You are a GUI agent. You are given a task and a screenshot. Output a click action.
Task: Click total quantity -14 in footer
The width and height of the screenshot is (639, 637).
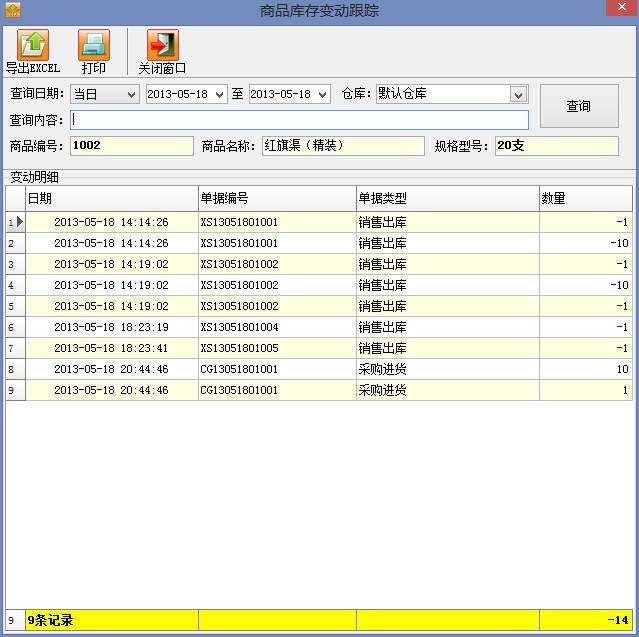[586, 620]
